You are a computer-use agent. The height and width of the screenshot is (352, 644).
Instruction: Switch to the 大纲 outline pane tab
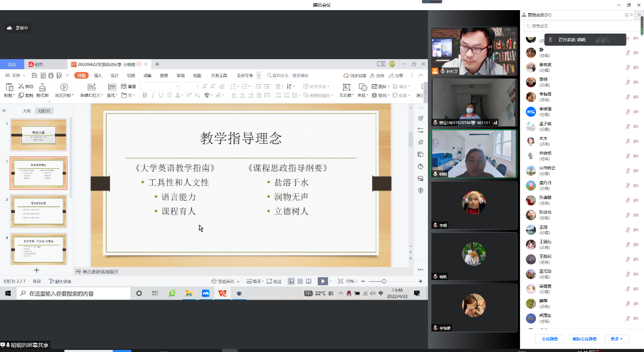(27, 111)
